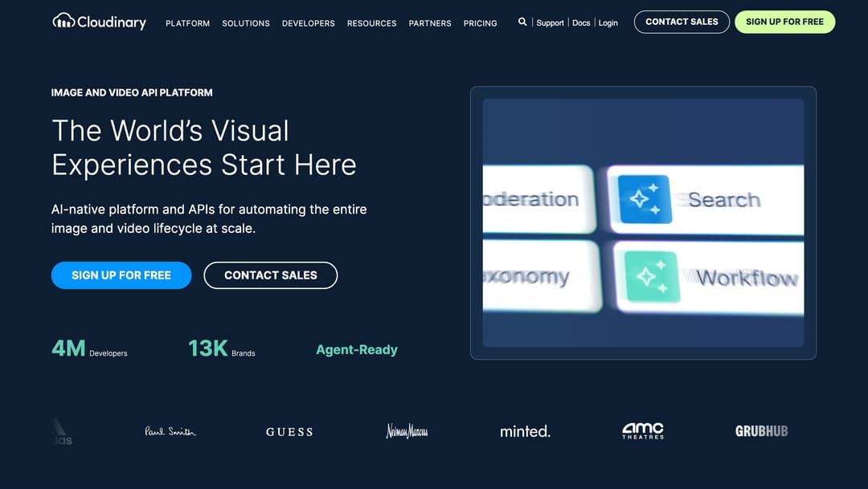This screenshot has width=868, height=489.
Task: Open the Platform menu
Action: pyautogui.click(x=187, y=23)
